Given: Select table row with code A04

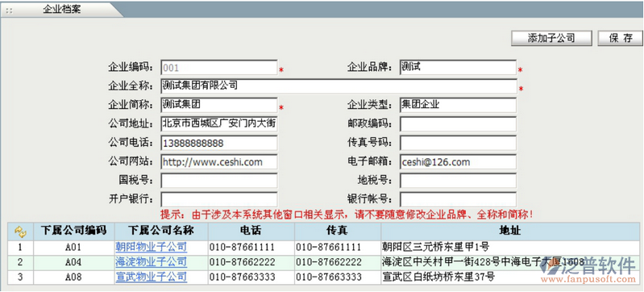Looking at the screenshot, I should click(324, 262).
